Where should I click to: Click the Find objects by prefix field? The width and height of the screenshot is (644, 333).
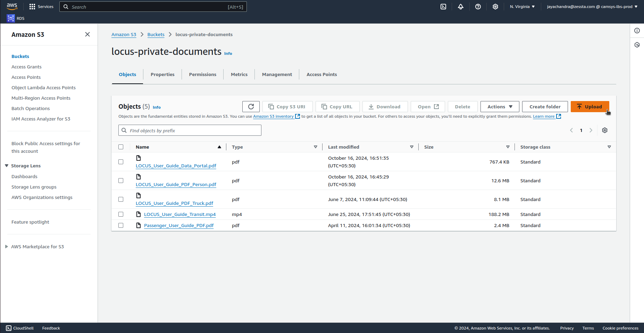tap(190, 131)
